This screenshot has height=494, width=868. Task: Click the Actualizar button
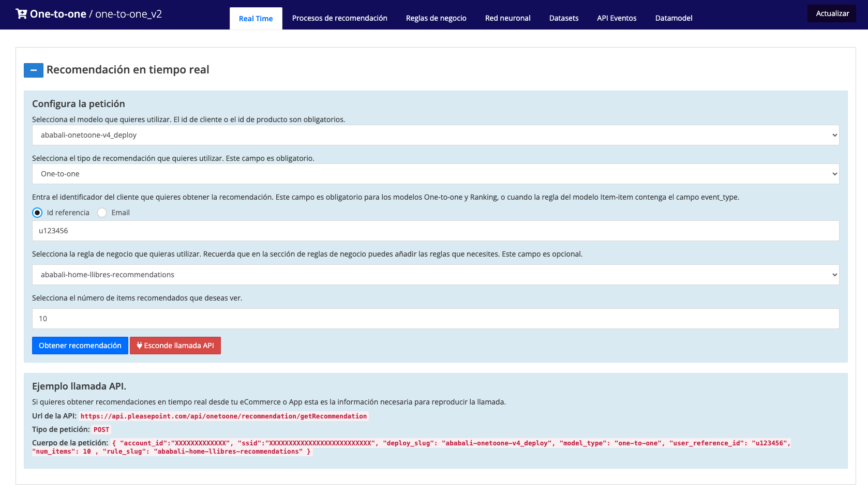click(832, 13)
